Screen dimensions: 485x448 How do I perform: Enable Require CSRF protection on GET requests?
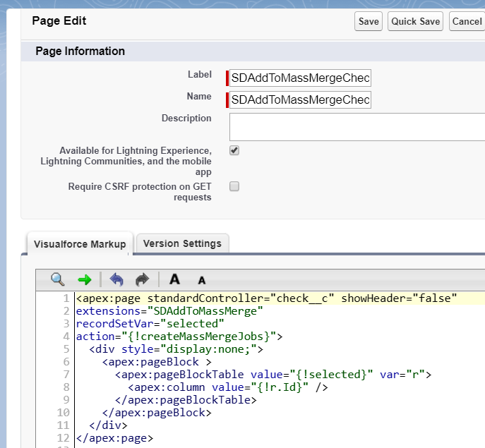coord(234,186)
